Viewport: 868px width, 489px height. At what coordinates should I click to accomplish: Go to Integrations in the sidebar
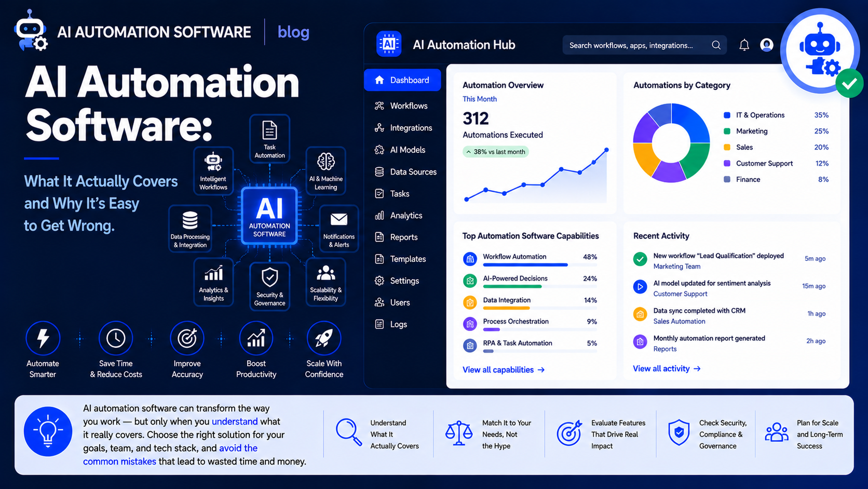pyautogui.click(x=403, y=128)
